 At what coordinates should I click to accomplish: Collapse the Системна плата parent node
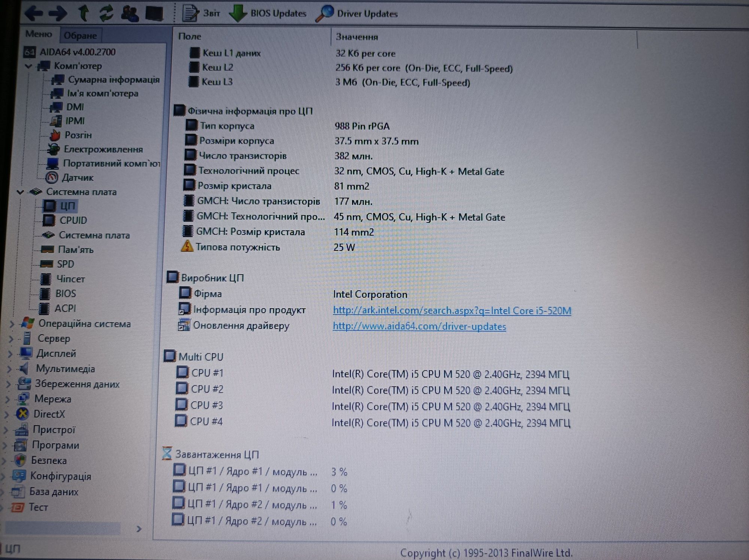(20, 192)
